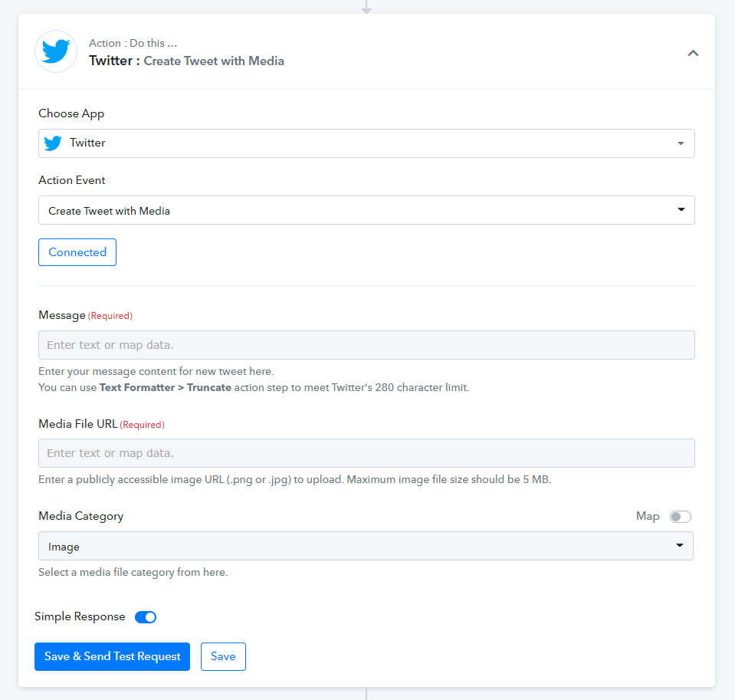Screen dimensions: 735x700
Task: Click the Simple Response label
Action: (x=80, y=616)
